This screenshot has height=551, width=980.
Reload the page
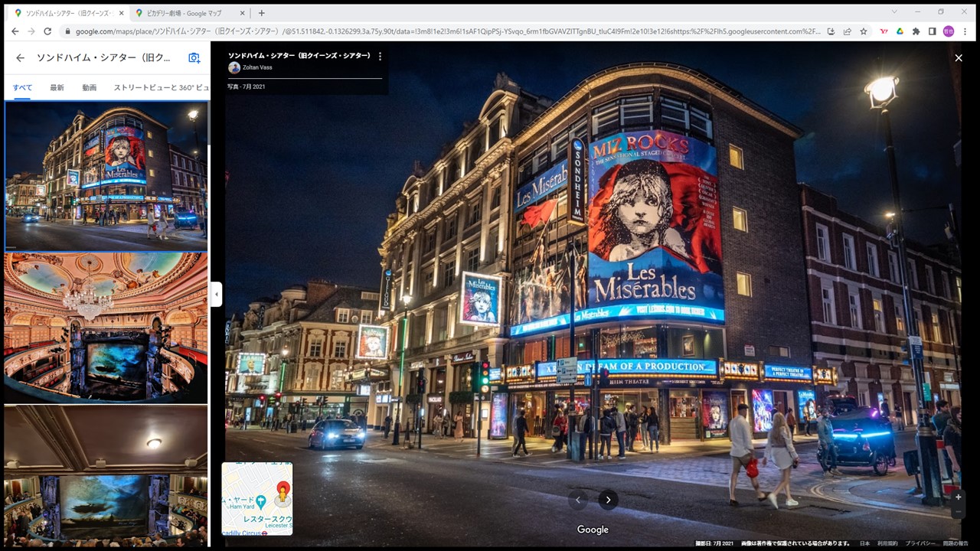47,31
